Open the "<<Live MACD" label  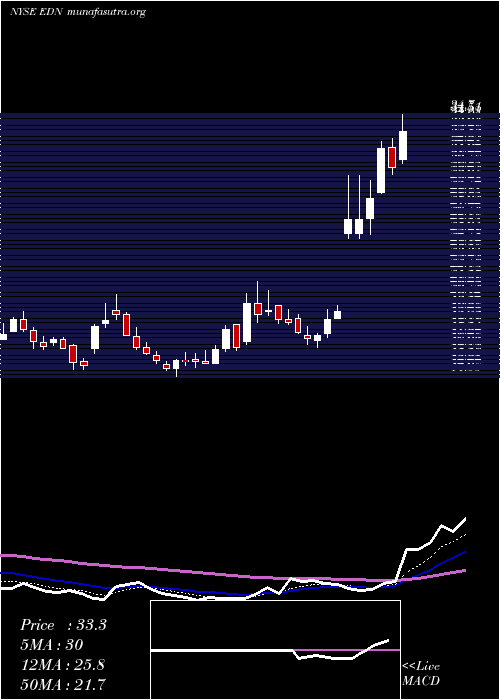point(421,673)
